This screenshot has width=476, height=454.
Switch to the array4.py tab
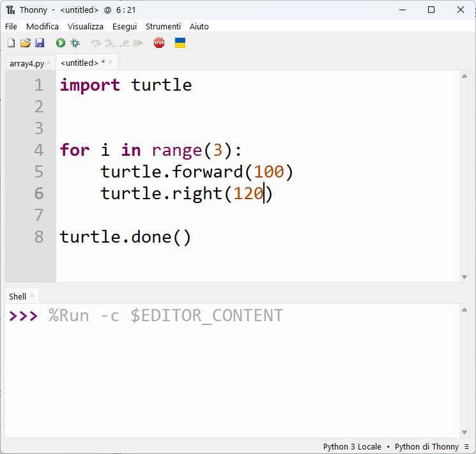pyautogui.click(x=27, y=63)
